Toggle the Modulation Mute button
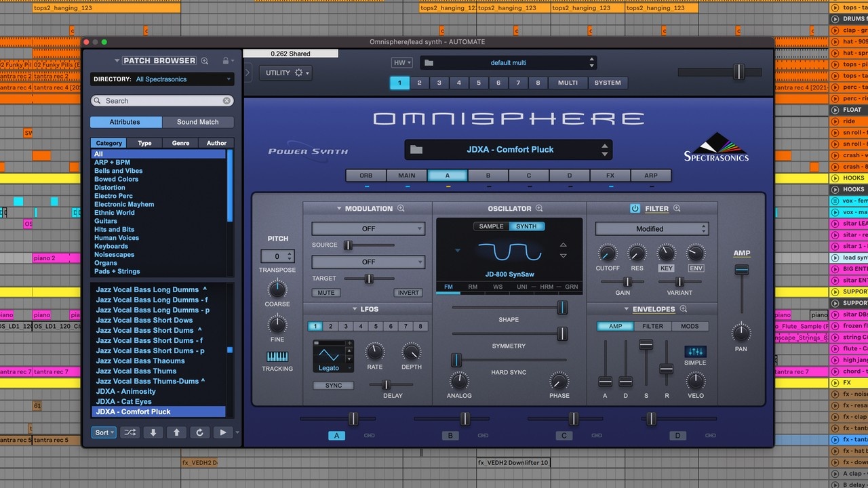This screenshot has width=868, height=488. [x=326, y=293]
